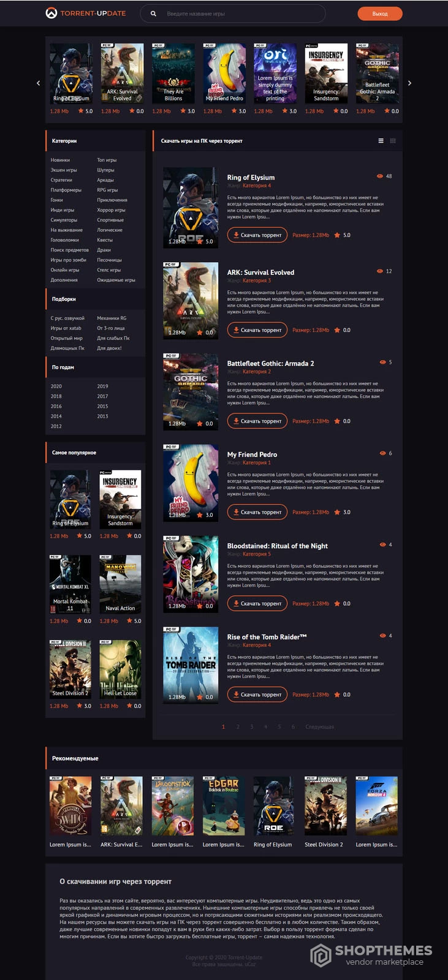
Task: Click My Friend Pedro cover image in list
Action: coord(191,483)
